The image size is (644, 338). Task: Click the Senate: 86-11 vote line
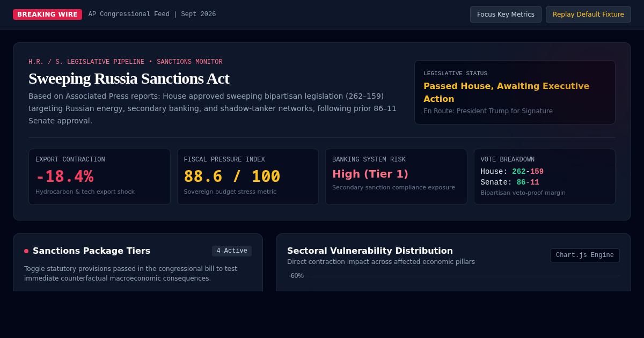[510, 182]
